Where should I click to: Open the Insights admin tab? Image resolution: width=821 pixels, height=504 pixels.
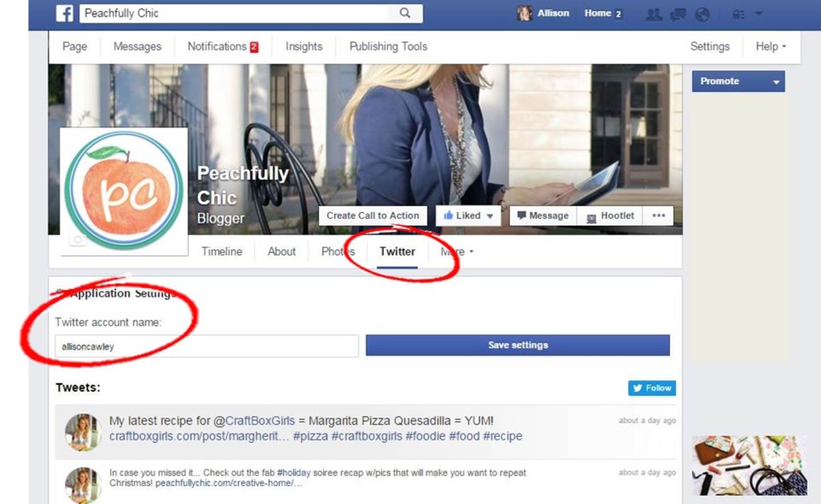304,46
